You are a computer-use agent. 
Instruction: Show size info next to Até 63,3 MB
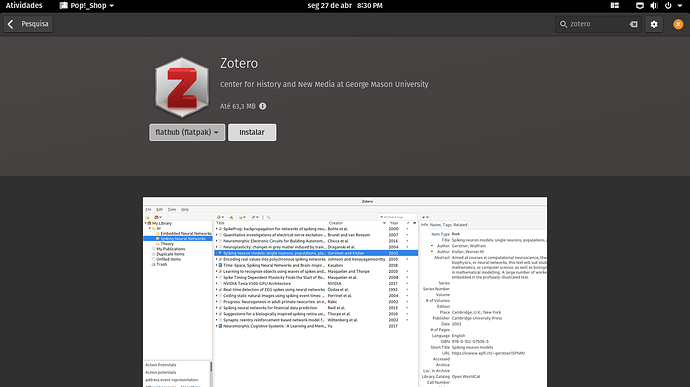tap(263, 106)
